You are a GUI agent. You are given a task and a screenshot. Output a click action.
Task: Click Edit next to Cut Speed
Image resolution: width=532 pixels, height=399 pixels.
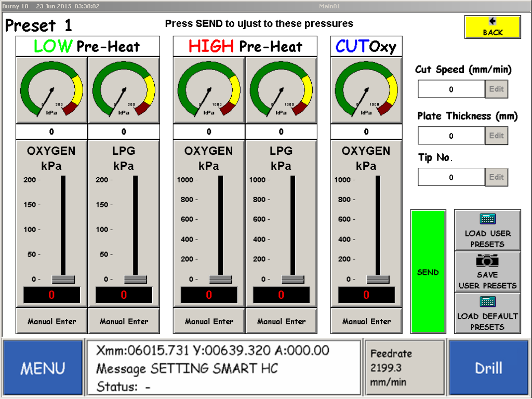point(496,89)
